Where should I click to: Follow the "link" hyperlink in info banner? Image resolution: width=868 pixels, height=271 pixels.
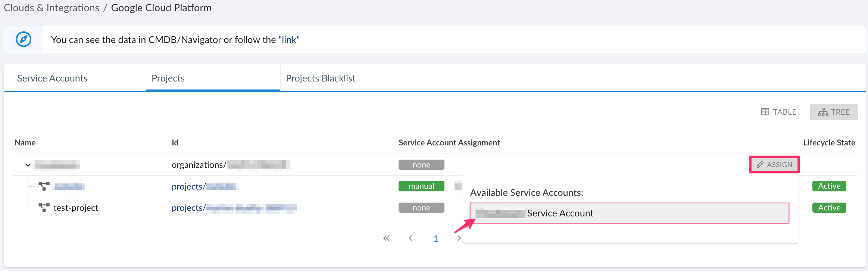point(289,40)
